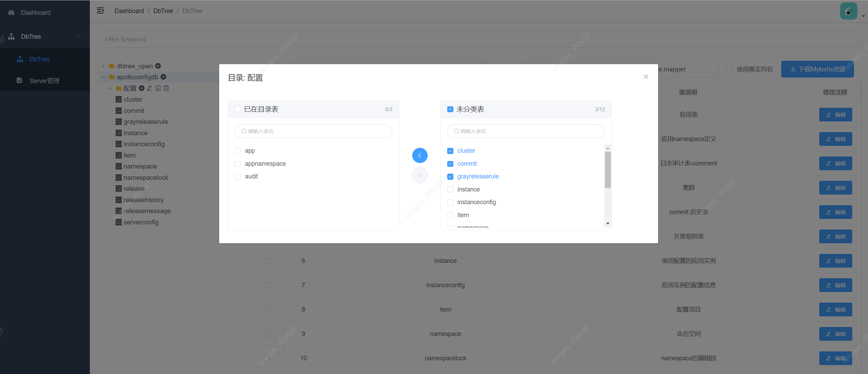Expand the dbtree_open tree node
Screen dimensions: 868x374
point(104,66)
